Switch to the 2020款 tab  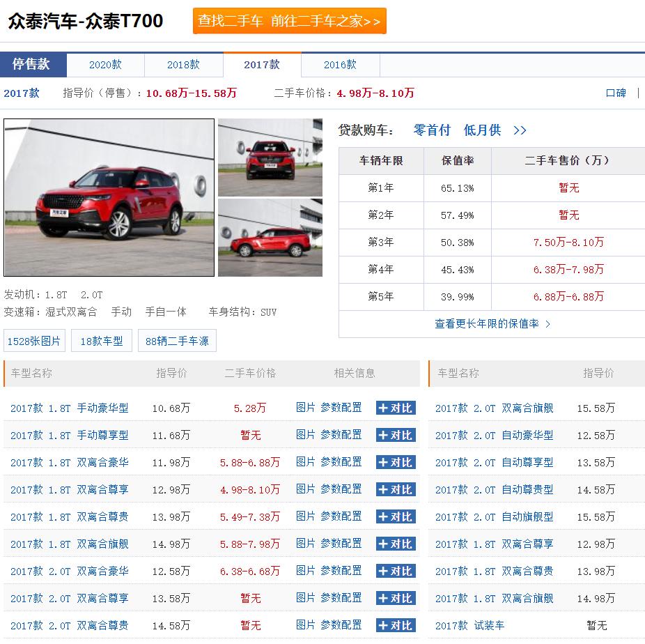pos(105,64)
